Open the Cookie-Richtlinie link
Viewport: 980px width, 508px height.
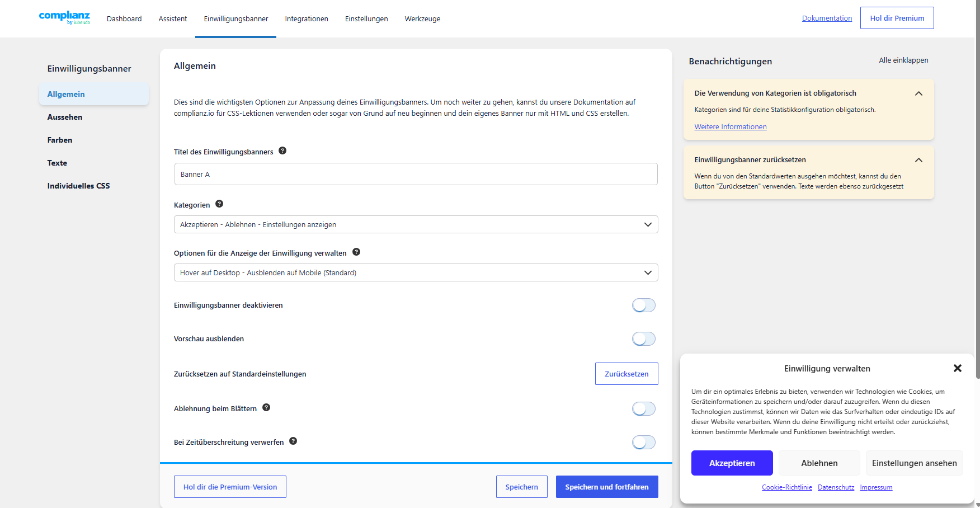(787, 487)
